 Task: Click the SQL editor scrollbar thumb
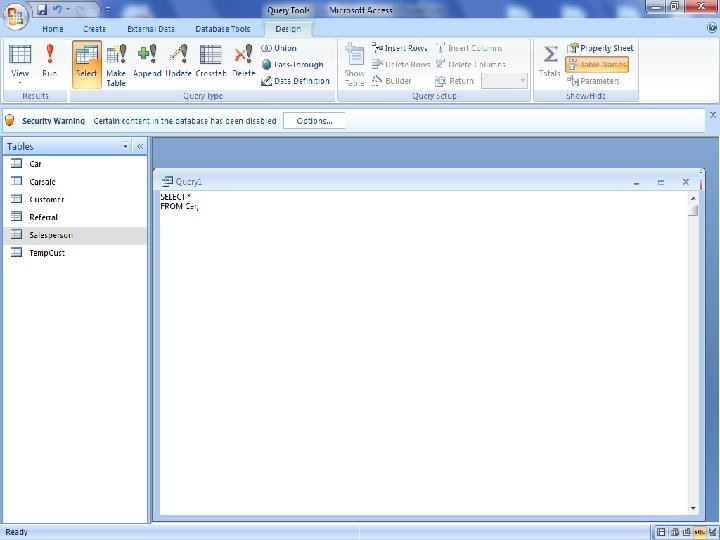click(693, 210)
